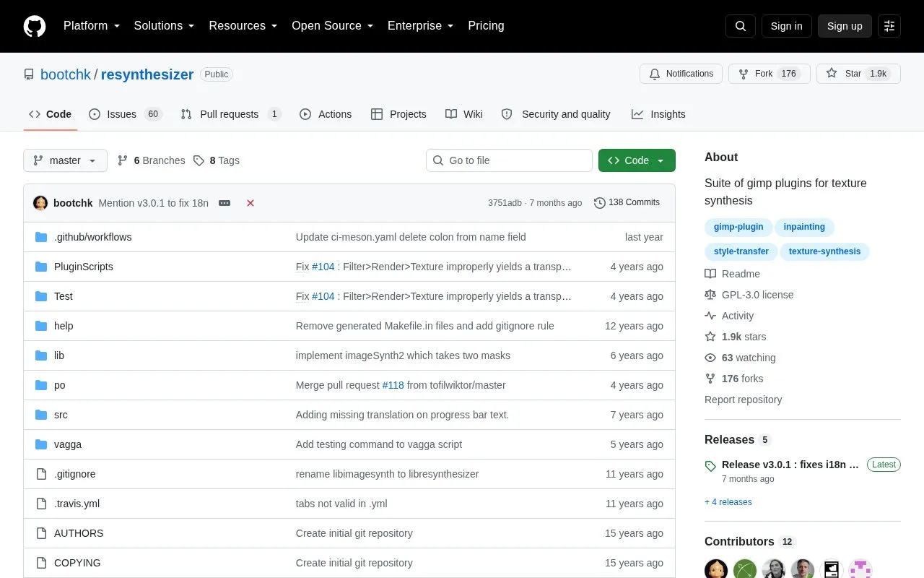924x578 pixels.
Task: Select the texture-synthesis topic tag
Action: 824,251
